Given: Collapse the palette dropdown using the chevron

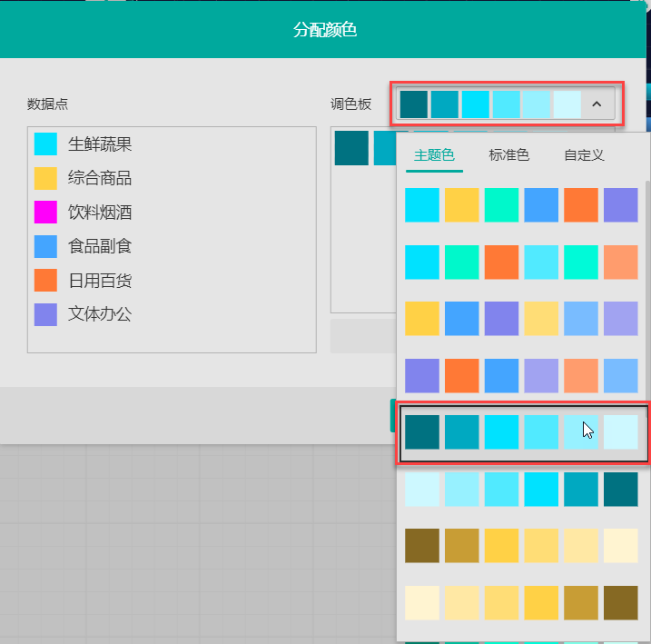Looking at the screenshot, I should (597, 104).
